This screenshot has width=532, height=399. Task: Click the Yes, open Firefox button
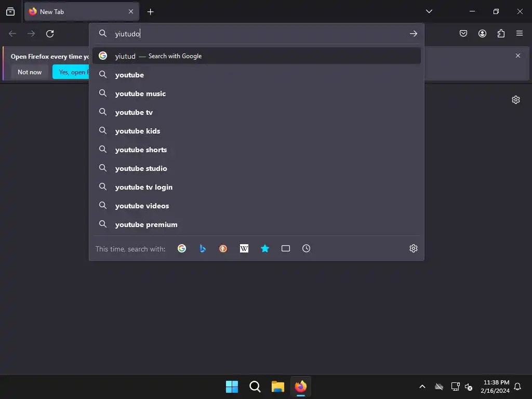pos(71,72)
